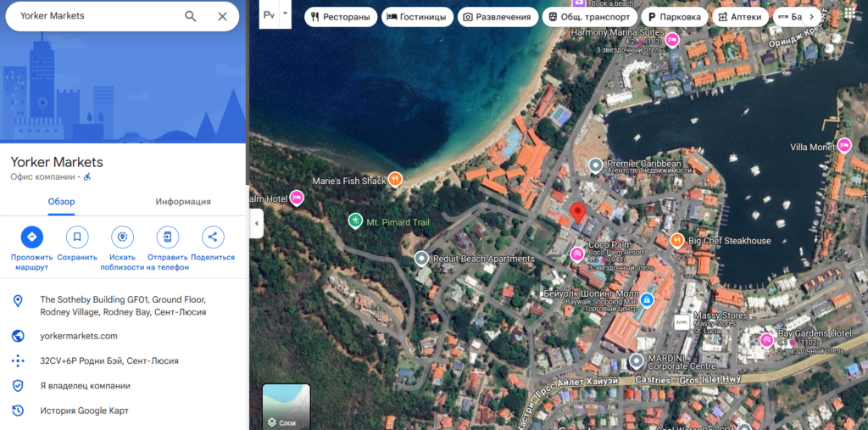Share place with Поделиться icon

213,237
